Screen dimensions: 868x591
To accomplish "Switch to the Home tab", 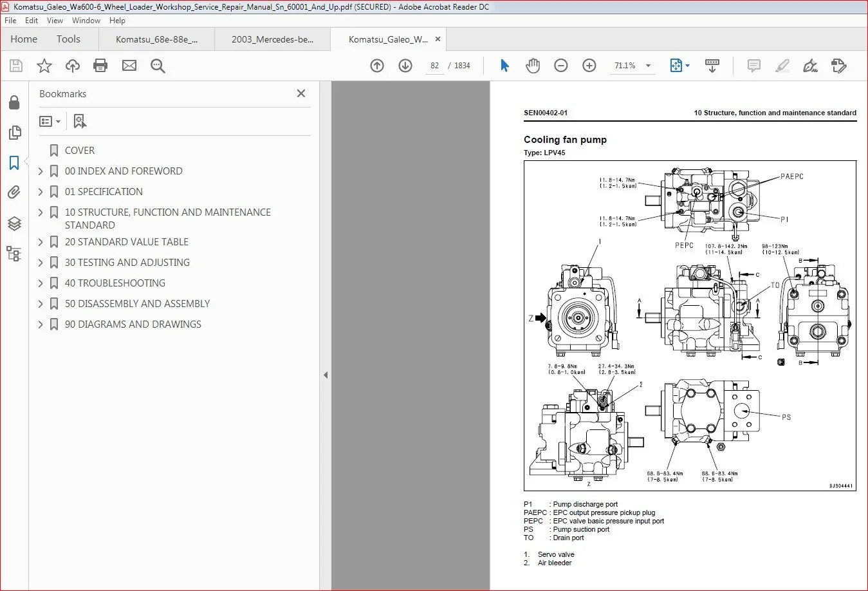I will pos(24,39).
